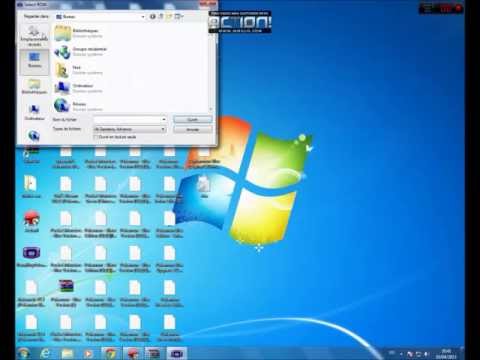Click the up one level folder icon

(161, 16)
